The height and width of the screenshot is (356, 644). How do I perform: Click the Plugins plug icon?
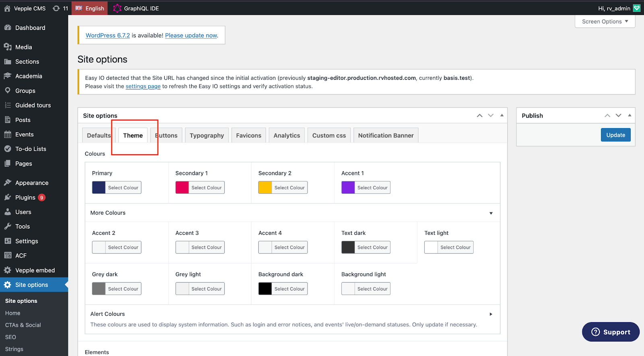click(8, 197)
